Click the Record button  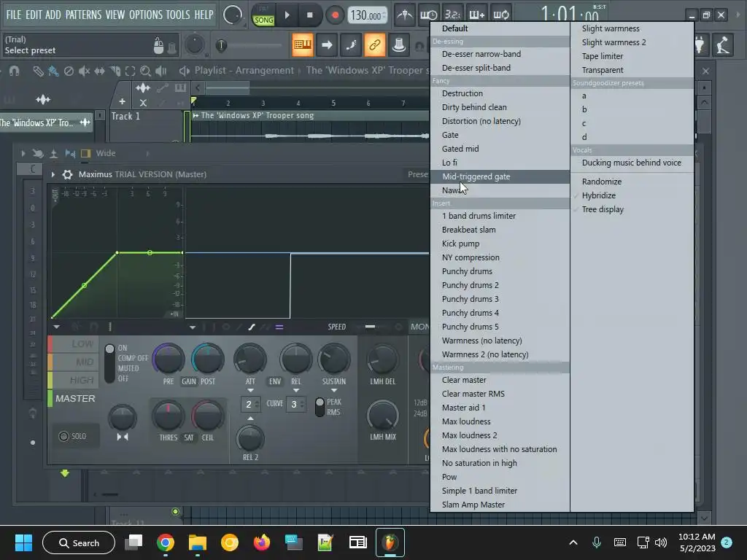coord(335,15)
